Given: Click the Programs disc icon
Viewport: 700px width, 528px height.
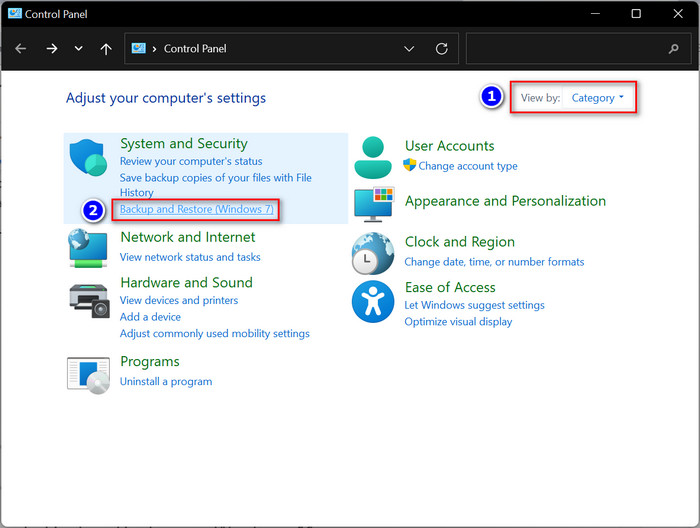Looking at the screenshot, I should tap(88, 375).
